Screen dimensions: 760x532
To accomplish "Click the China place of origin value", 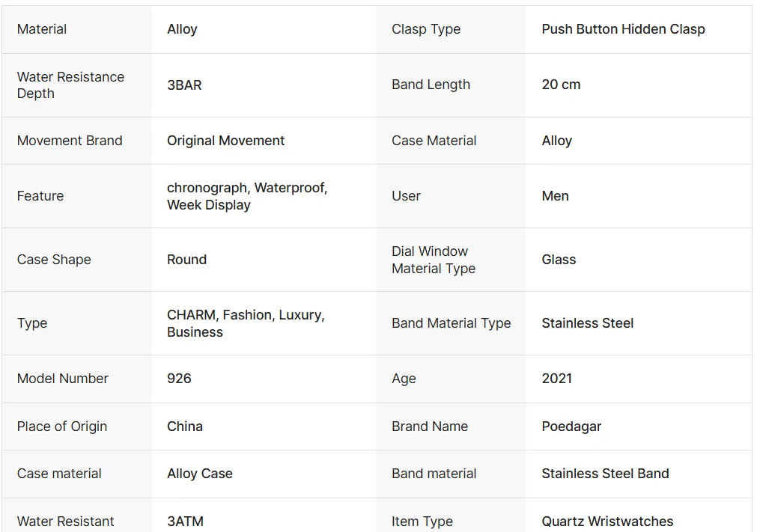I will point(184,426).
